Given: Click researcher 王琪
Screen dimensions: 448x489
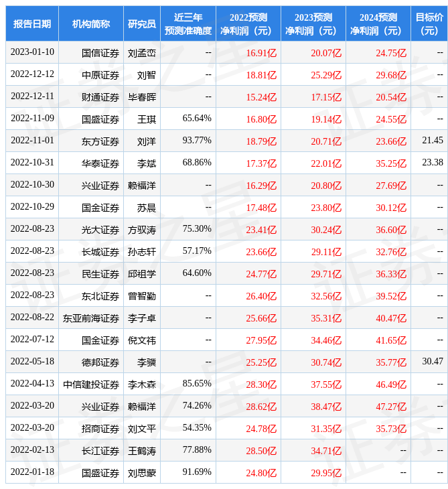Looking at the screenshot, I should tap(147, 119).
